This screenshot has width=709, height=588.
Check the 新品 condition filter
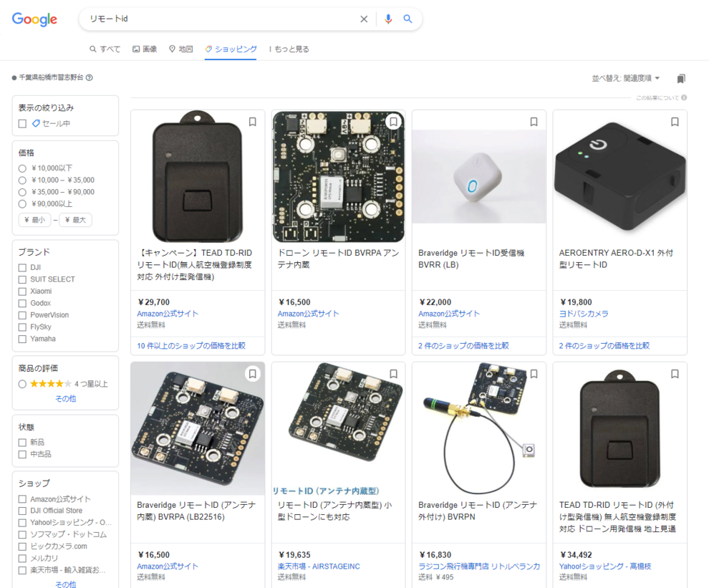click(22, 443)
